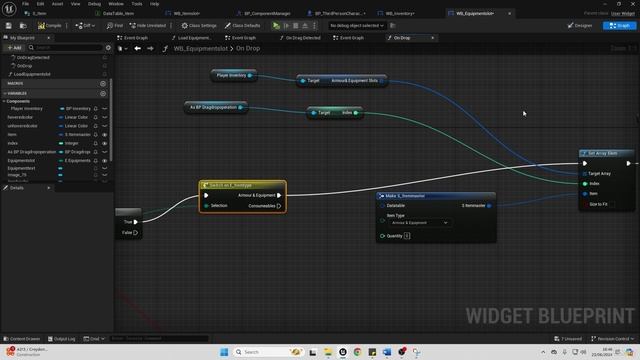Click the Stop simulation button

pyautogui.click(x=296, y=26)
